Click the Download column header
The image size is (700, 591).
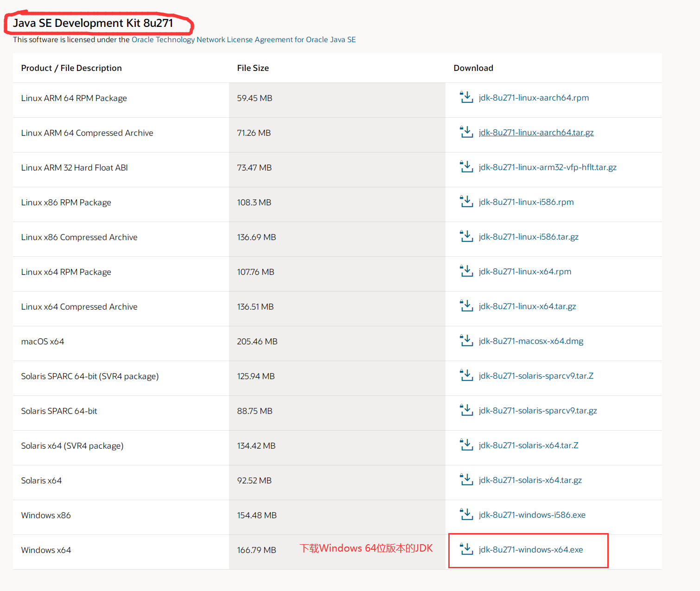point(473,68)
